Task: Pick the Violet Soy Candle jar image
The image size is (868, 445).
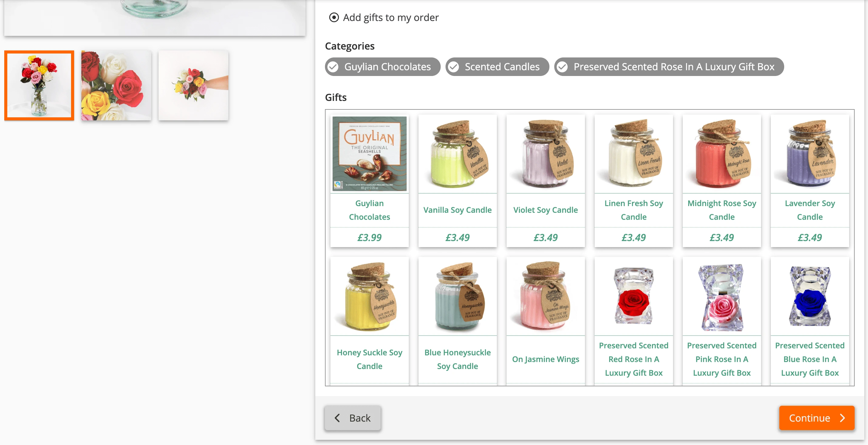Action: tap(545, 154)
